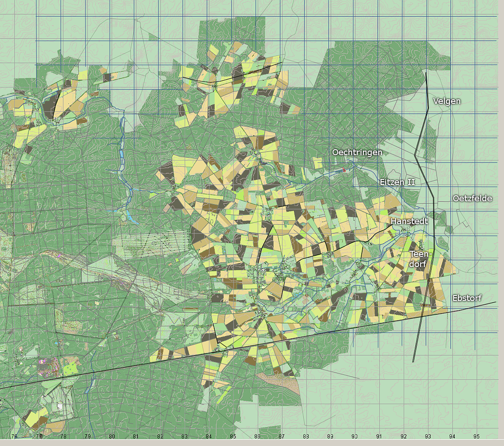Select the Oetzfelde place label
This screenshot has height=446, width=504.
472,199
